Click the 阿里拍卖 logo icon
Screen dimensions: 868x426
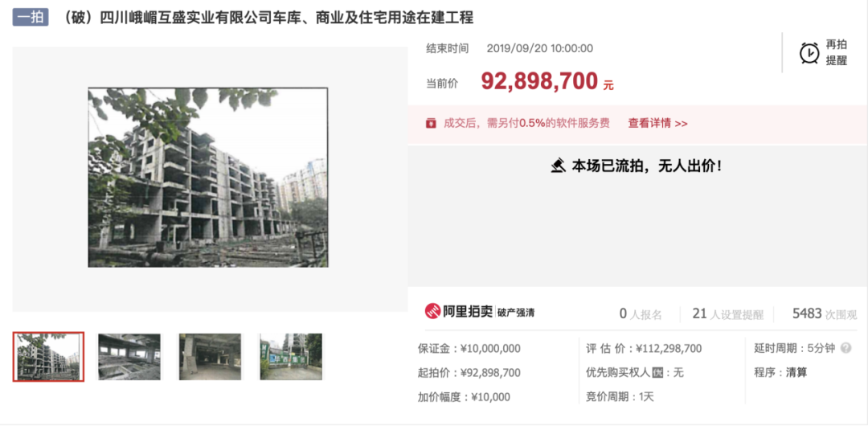pos(433,311)
